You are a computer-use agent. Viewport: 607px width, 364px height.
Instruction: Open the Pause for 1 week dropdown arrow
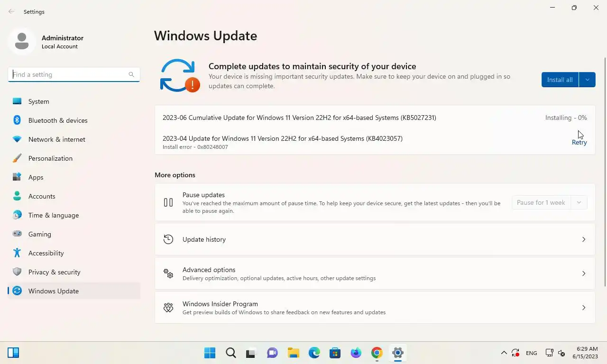tap(579, 202)
